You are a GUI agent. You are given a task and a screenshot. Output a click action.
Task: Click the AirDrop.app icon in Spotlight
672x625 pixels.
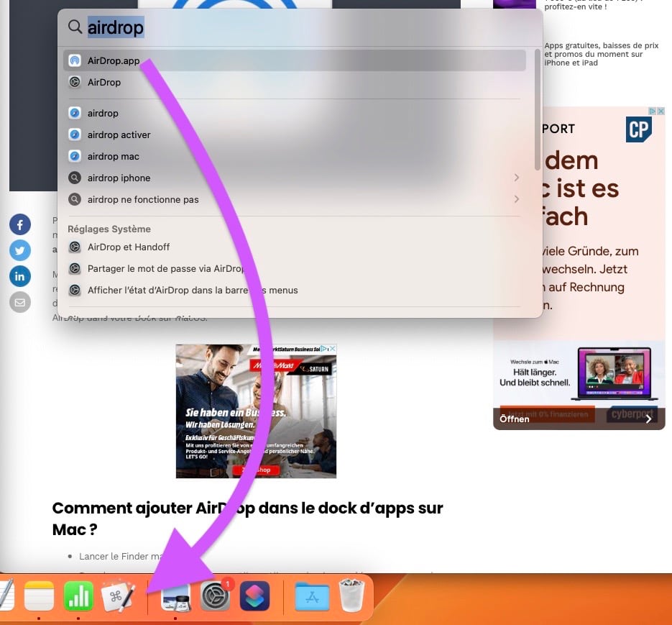(75, 60)
